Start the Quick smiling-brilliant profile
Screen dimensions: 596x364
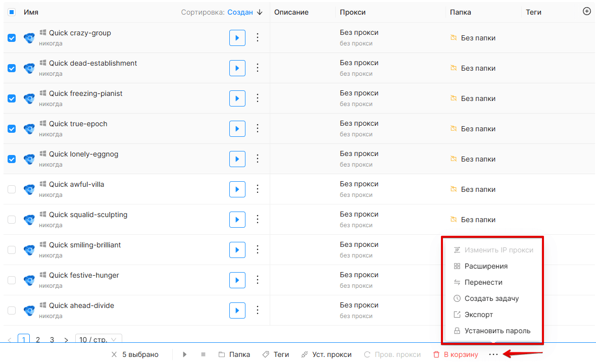tap(237, 250)
